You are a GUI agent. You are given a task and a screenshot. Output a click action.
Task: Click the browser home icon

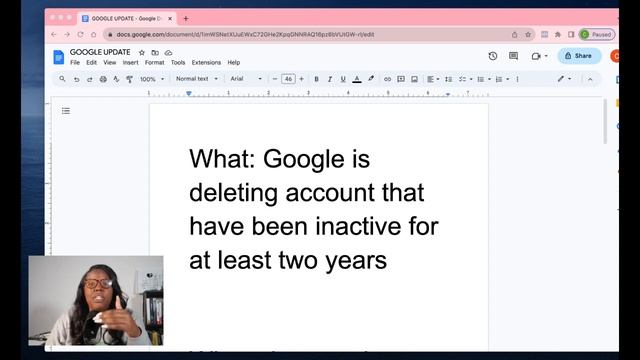[93, 34]
